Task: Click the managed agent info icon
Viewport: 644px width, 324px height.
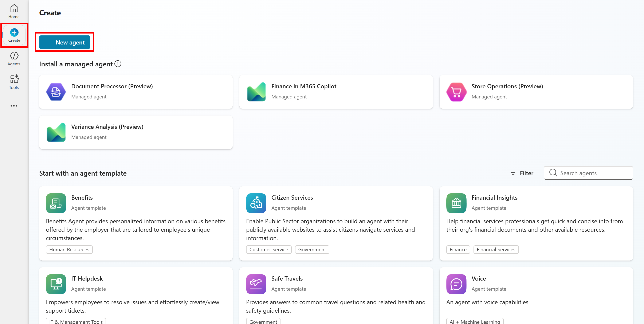Action: tap(118, 64)
